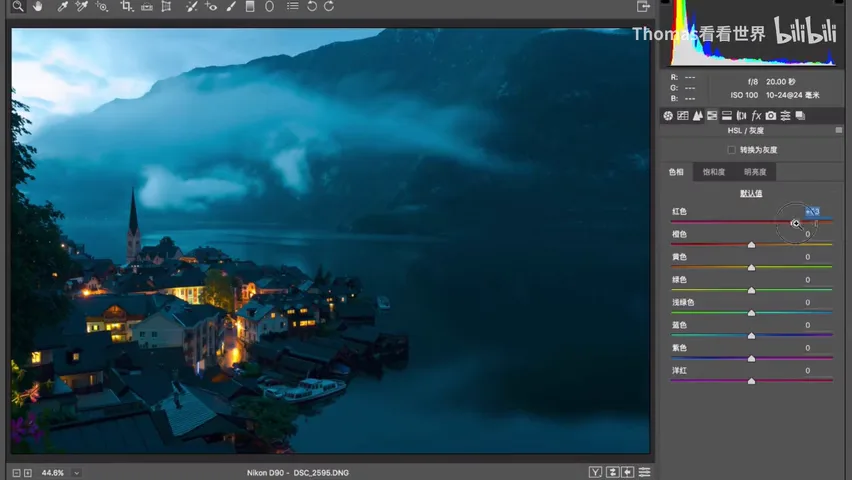Toggle shadow clipping warning in histogram
Image resolution: width=852 pixels, height=480 pixels.
[x=665, y=2]
